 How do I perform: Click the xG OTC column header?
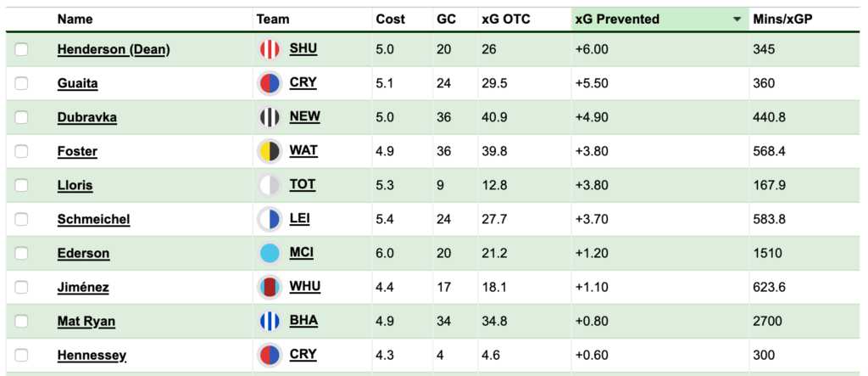coord(506,20)
